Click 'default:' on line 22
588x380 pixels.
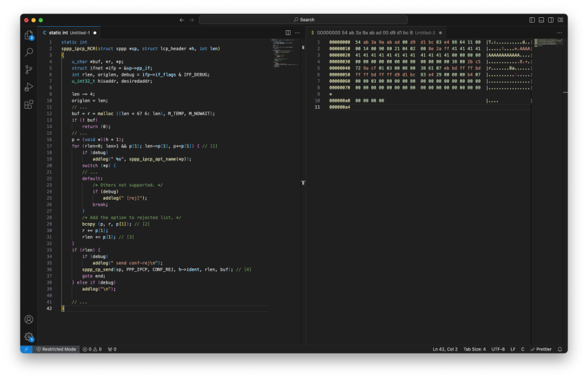92,179
